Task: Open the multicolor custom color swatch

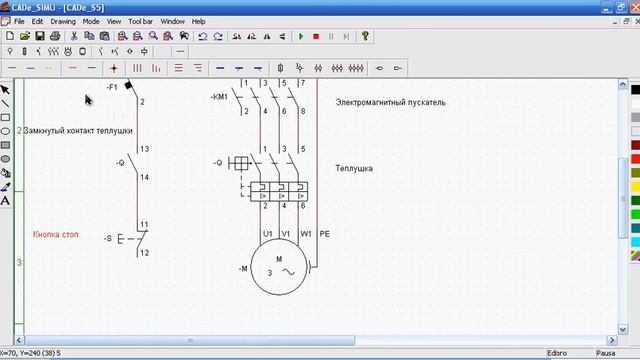Action: point(636,256)
